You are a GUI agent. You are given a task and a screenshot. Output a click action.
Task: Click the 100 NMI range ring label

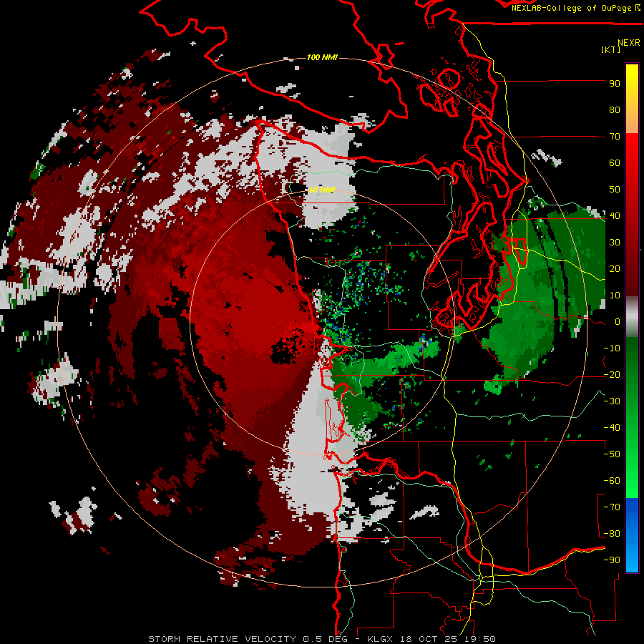click(x=322, y=57)
